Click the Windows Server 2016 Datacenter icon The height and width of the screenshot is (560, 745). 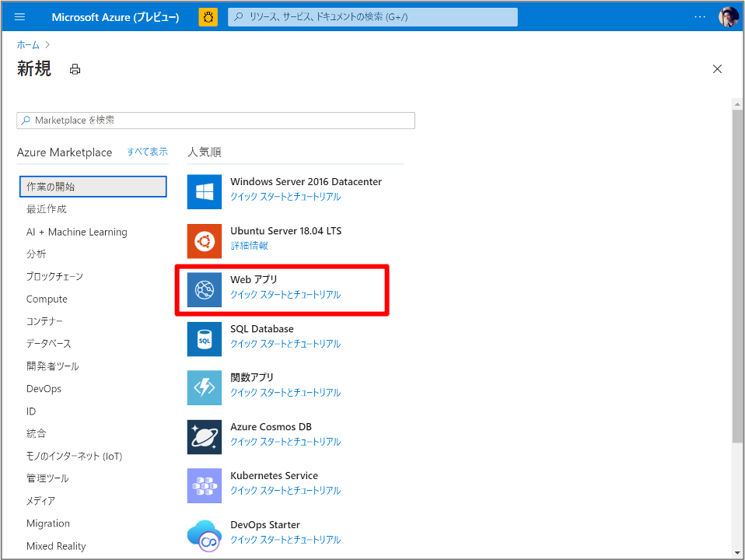(x=205, y=191)
